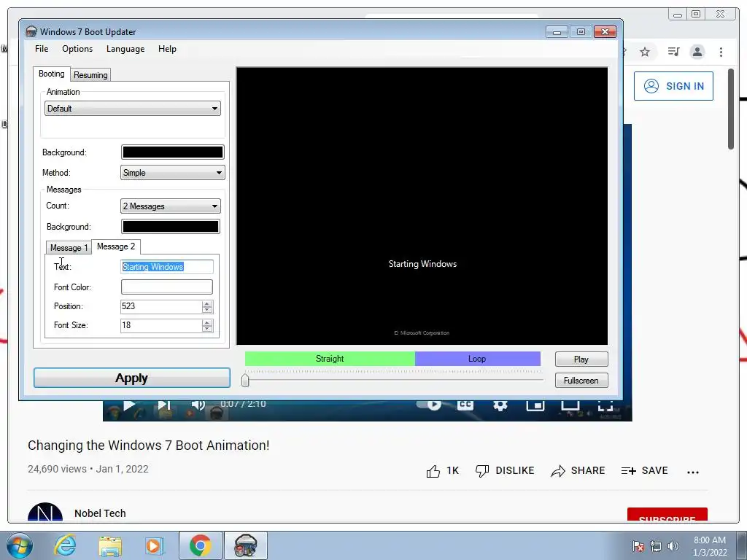Click the DISLIKE thumbs down icon
Image resolution: width=747 pixels, height=560 pixels.
click(482, 471)
